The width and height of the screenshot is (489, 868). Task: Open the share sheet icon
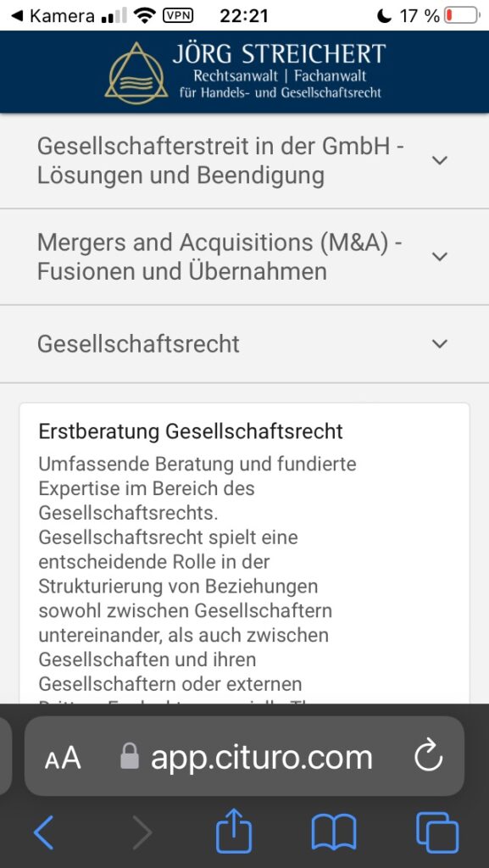pos(233,830)
